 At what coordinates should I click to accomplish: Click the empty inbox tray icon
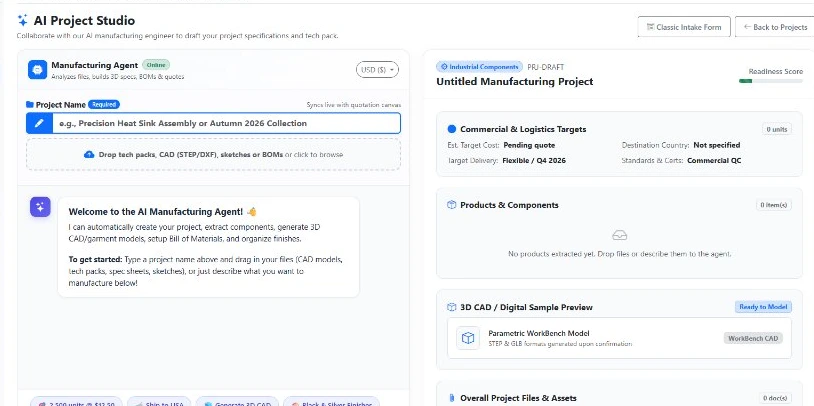[619, 235]
